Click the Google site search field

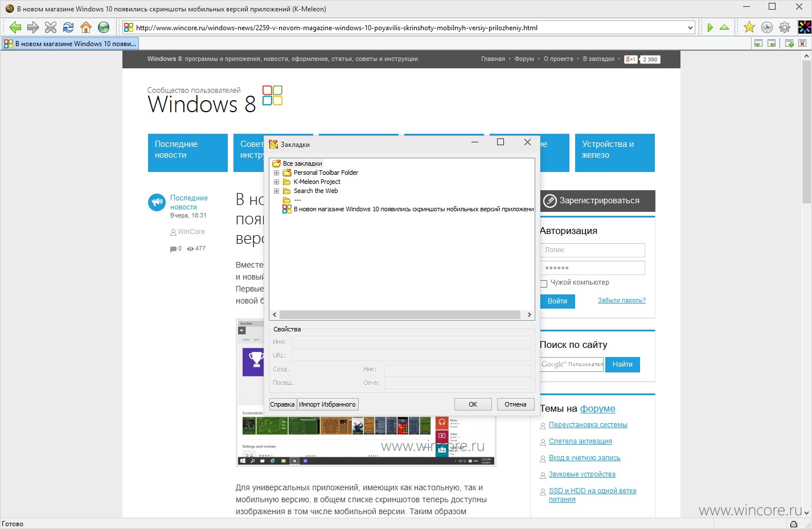point(571,364)
